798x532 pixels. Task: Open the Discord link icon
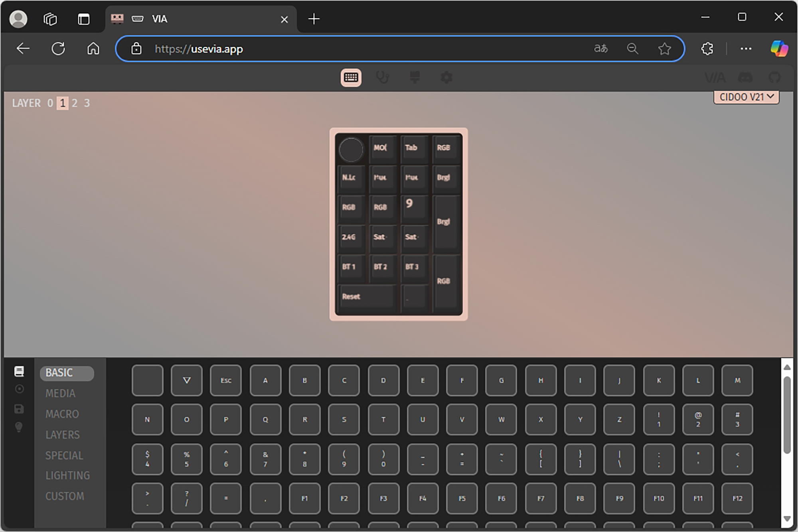pos(745,77)
